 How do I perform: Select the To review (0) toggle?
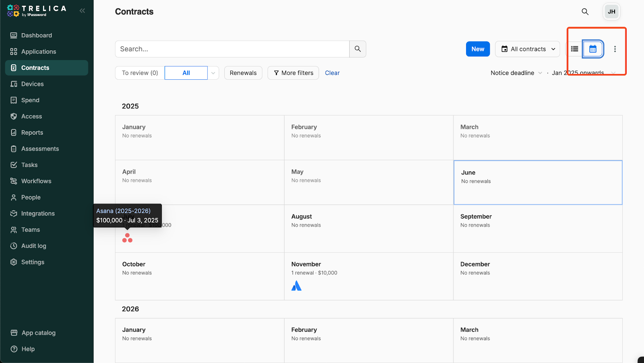coord(140,73)
